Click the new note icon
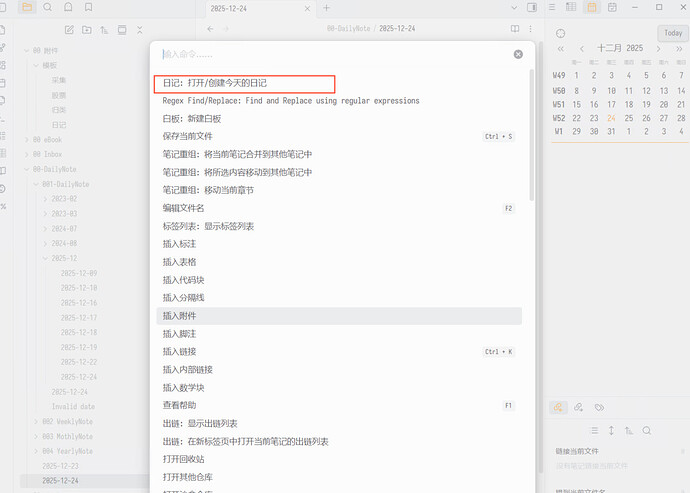Screen dimensions: 690x493 click(x=68, y=31)
